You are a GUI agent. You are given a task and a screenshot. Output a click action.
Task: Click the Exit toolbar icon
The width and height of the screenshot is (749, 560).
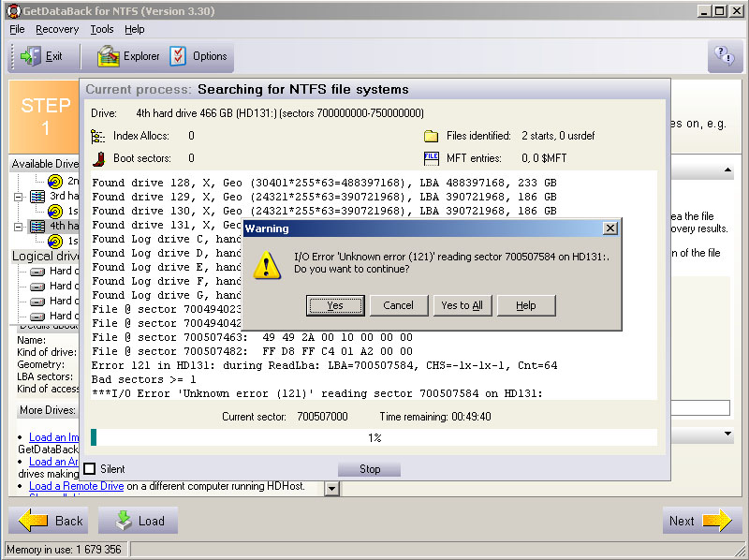(31, 56)
